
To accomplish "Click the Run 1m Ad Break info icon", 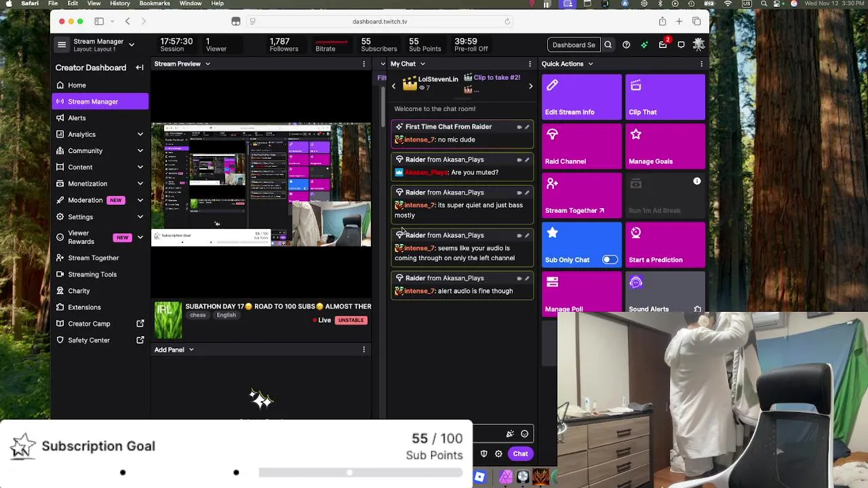I will [696, 182].
